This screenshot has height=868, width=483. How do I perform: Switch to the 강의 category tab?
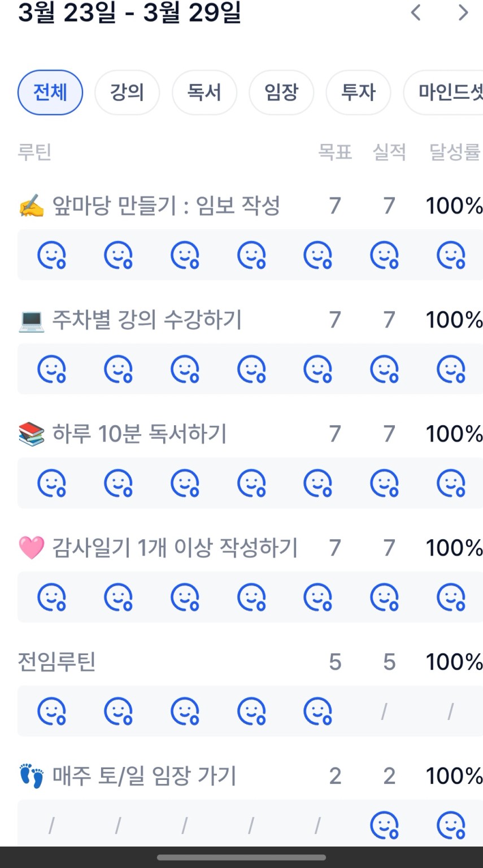coord(127,92)
